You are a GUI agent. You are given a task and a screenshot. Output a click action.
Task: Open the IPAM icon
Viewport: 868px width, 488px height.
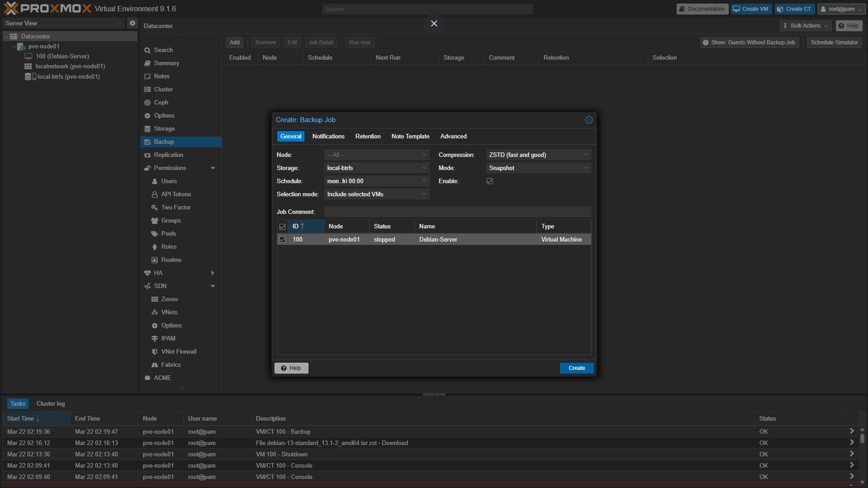click(x=155, y=339)
